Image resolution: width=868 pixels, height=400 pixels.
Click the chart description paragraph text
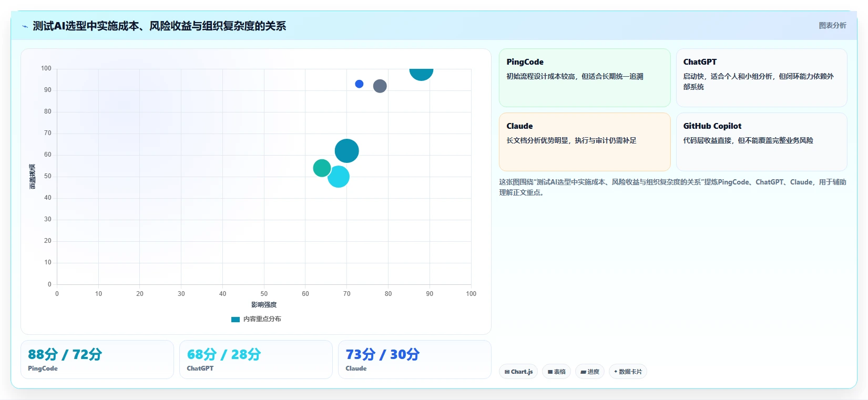pyautogui.click(x=672, y=187)
